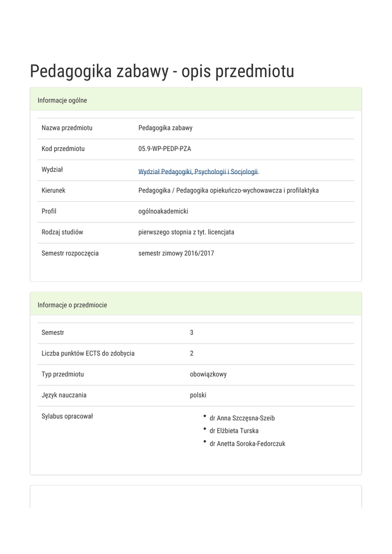Click the polski language value
392x554 pixels.
pyautogui.click(x=198, y=395)
